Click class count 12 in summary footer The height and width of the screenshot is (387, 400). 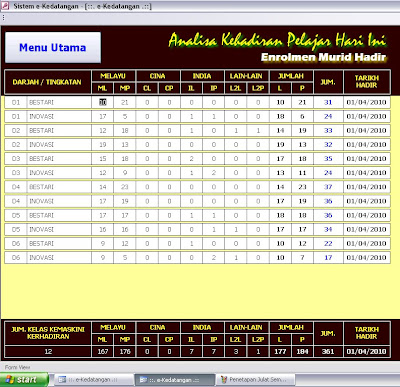pos(48,351)
